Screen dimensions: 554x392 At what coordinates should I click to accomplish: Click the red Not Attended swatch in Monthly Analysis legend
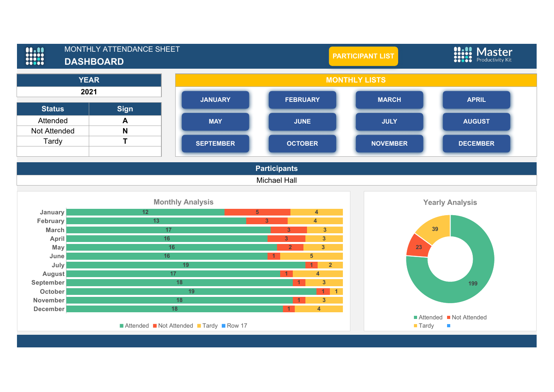click(155, 326)
